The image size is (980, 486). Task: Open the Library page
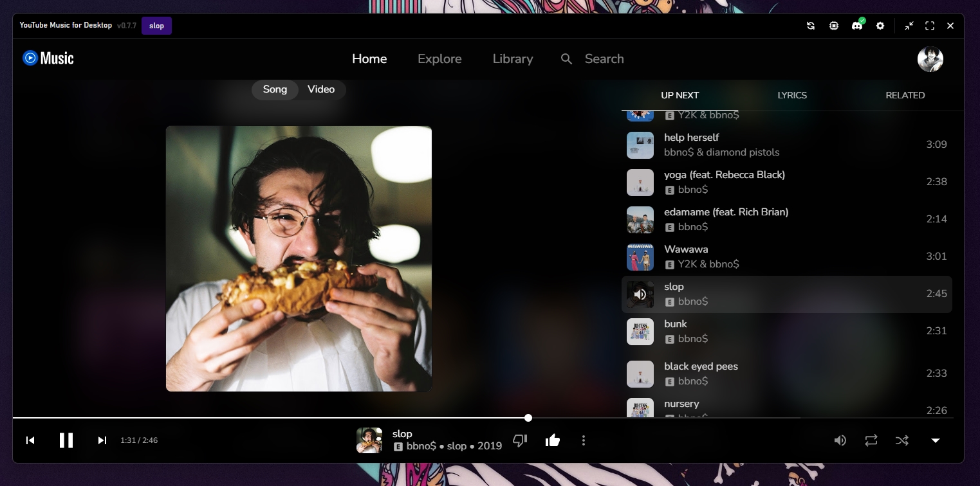tap(513, 59)
